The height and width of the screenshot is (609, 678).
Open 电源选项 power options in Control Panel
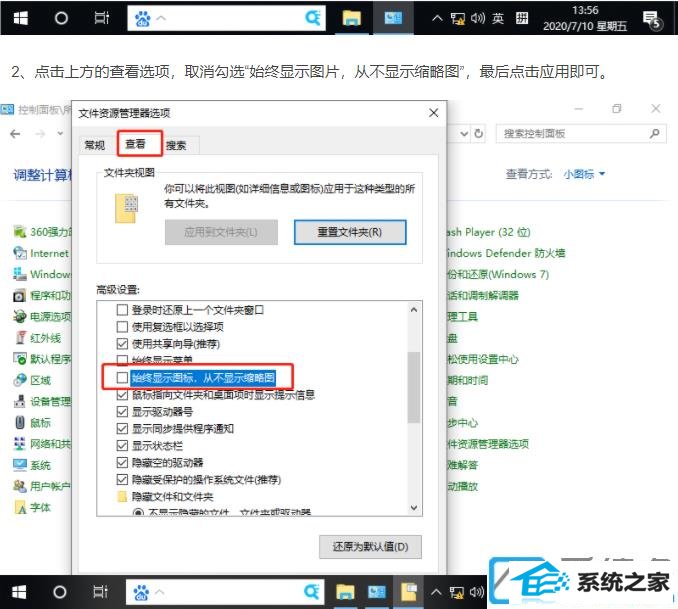tap(42, 317)
